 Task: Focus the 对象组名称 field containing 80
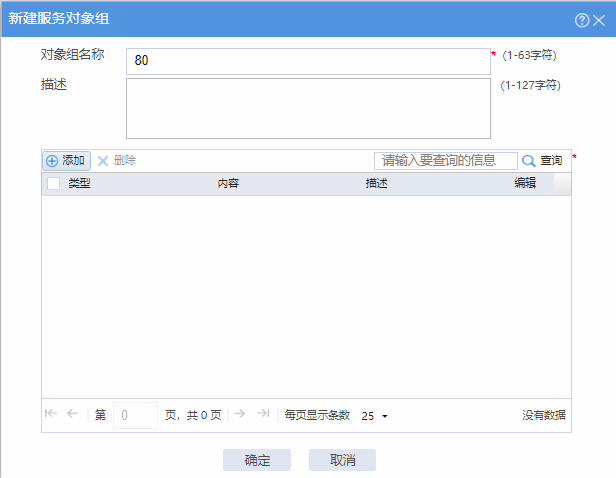click(308, 61)
